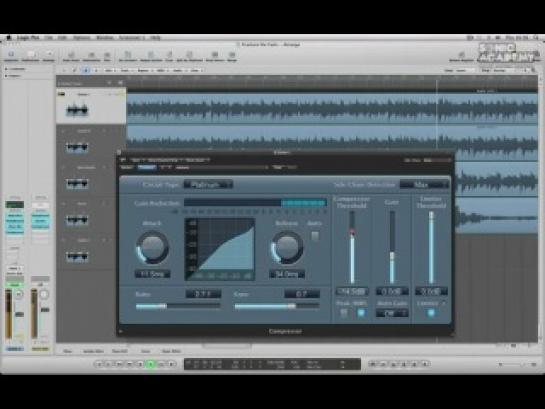The width and height of the screenshot is (545, 409).
Task: Click the Crop toolbar icon
Action: coord(169,55)
